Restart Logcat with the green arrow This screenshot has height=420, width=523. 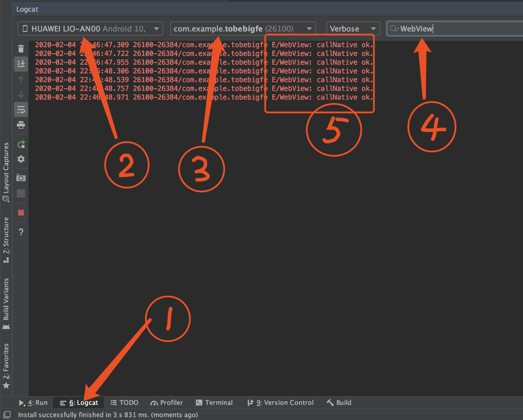(21, 144)
